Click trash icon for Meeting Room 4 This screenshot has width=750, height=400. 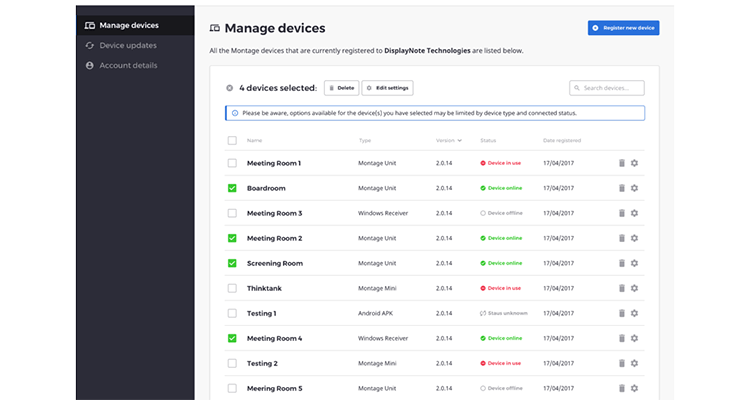[x=622, y=338]
